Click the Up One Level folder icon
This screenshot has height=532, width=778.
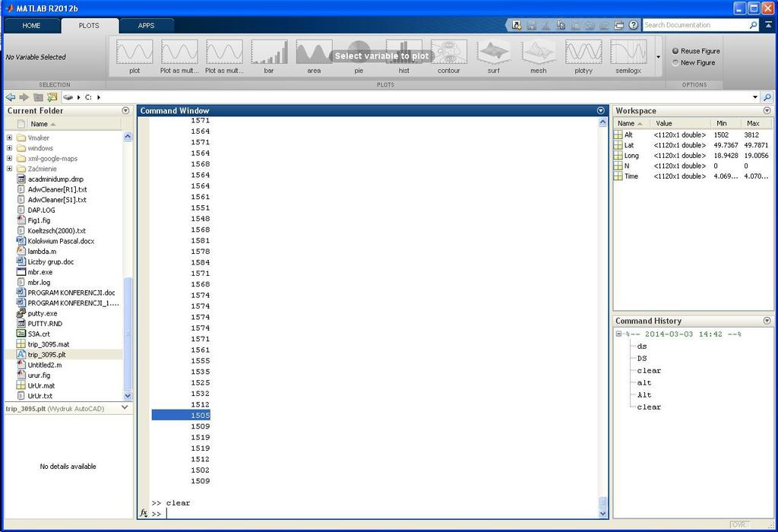click(38, 97)
